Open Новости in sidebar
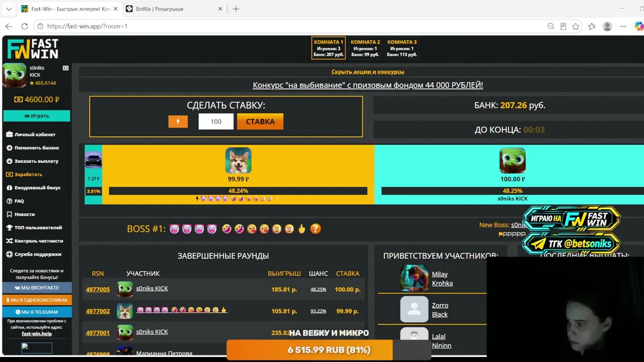644x362 pixels. pos(21,215)
